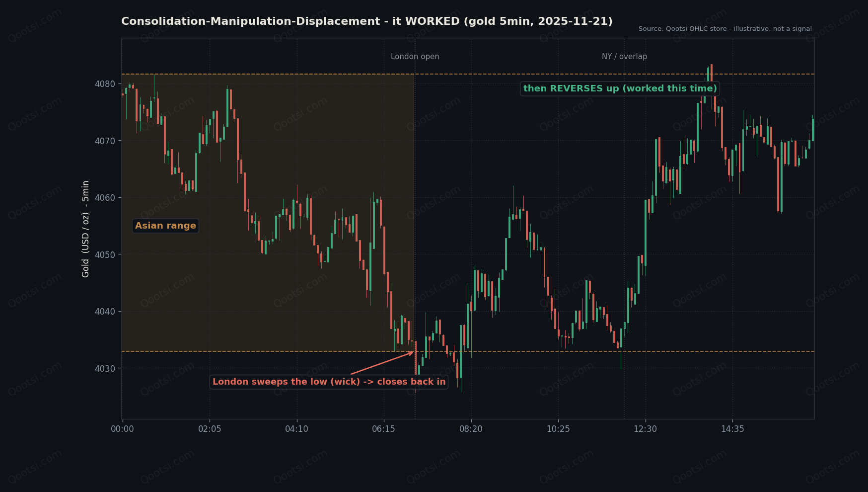The height and width of the screenshot is (492, 868).
Task: Click the 4060 price axis label
Action: point(105,198)
